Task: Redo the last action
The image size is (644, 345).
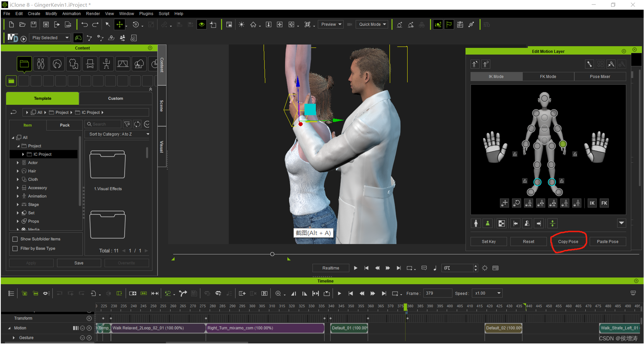Action: click(x=95, y=25)
